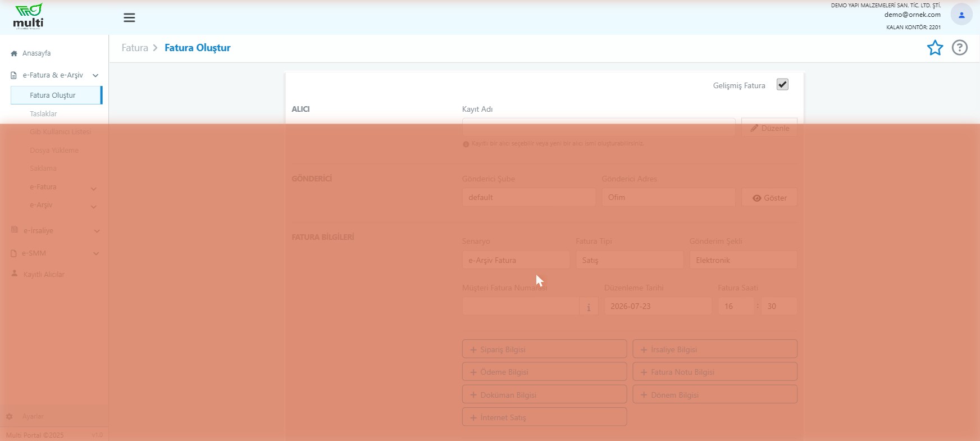
Task: Add Doküman Bilgisi
Action: tap(544, 394)
